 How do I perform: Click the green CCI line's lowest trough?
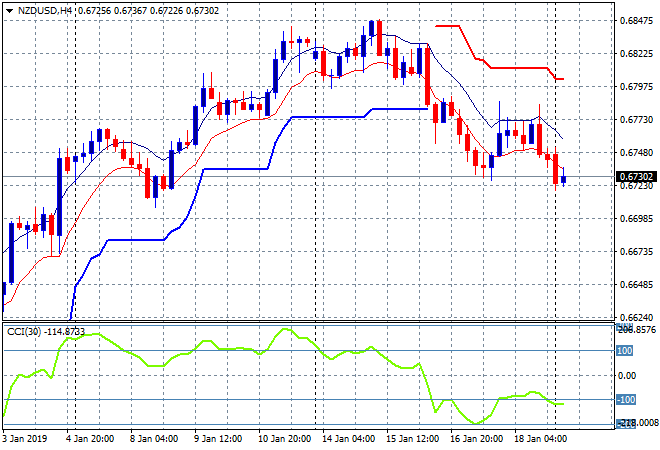pyautogui.click(x=476, y=423)
